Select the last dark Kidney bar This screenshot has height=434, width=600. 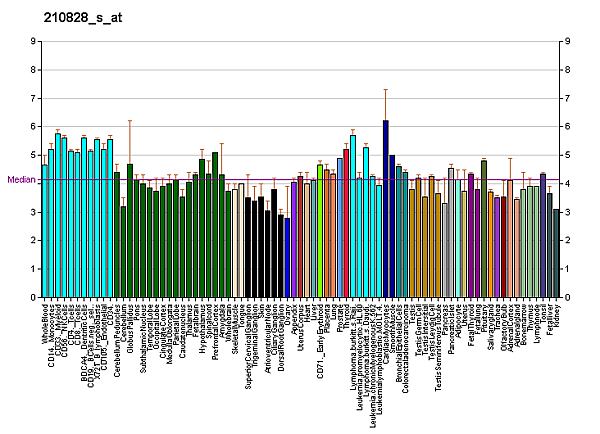[x=556, y=253]
